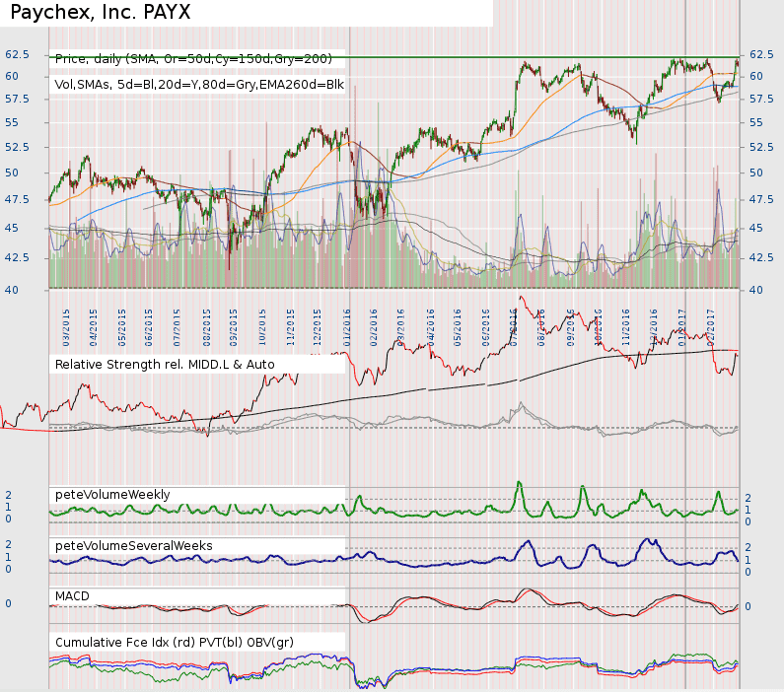This screenshot has width=784, height=692.
Task: Select the 09/2015 date label
Action: [234, 327]
